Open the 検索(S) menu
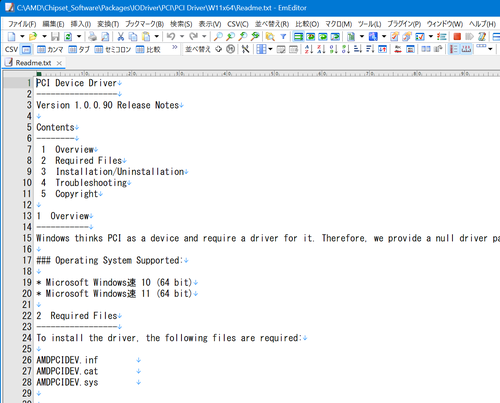 pos(181,24)
